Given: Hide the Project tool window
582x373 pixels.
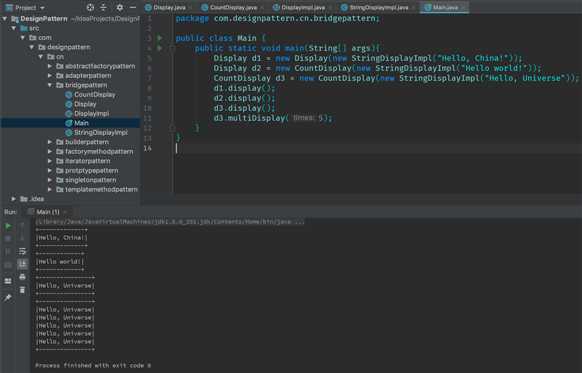Looking at the screenshot, I should (x=133, y=7).
